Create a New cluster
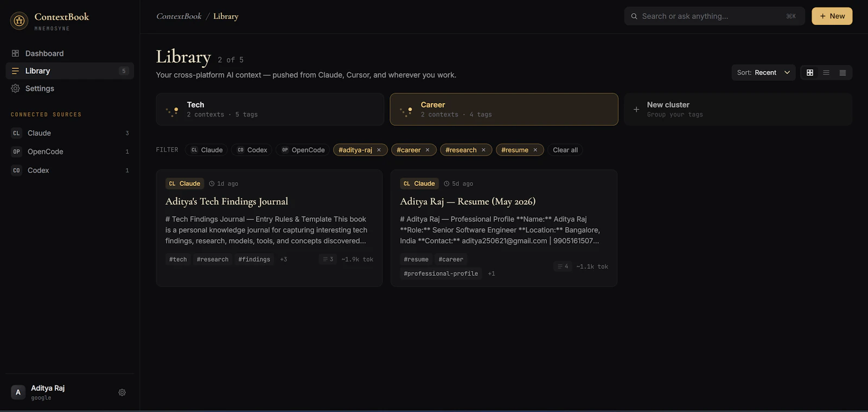This screenshot has height=412, width=868. 738,110
